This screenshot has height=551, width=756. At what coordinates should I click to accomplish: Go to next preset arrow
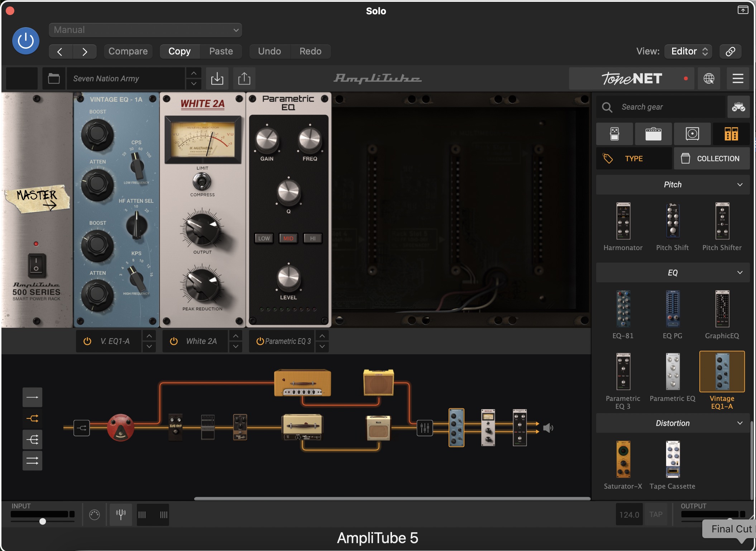pyautogui.click(x=85, y=52)
